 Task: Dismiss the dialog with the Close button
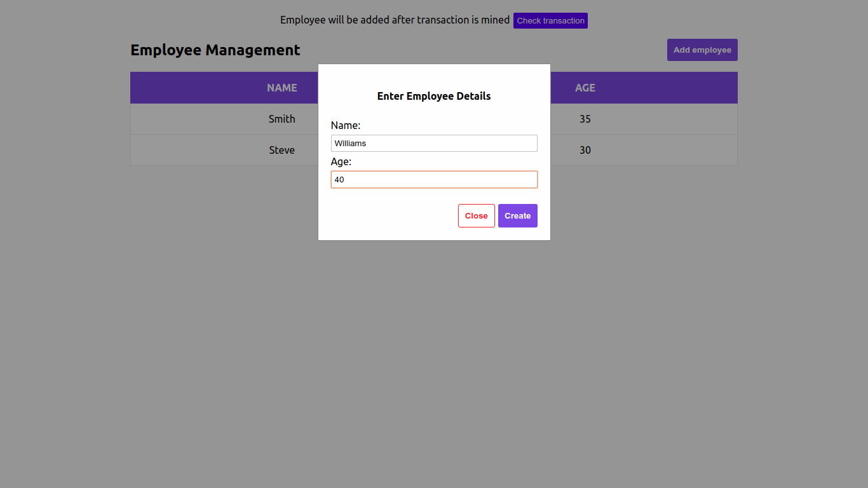coord(476,215)
